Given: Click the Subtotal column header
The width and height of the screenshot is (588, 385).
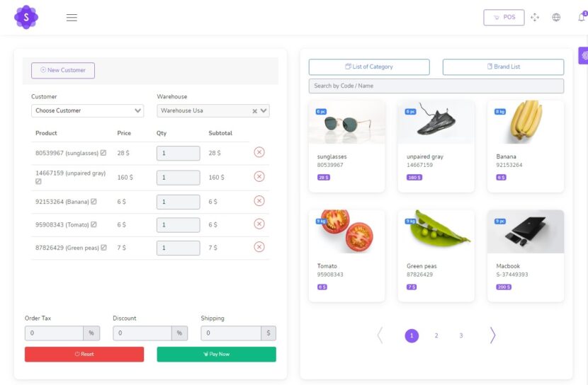Looking at the screenshot, I should (220, 133).
